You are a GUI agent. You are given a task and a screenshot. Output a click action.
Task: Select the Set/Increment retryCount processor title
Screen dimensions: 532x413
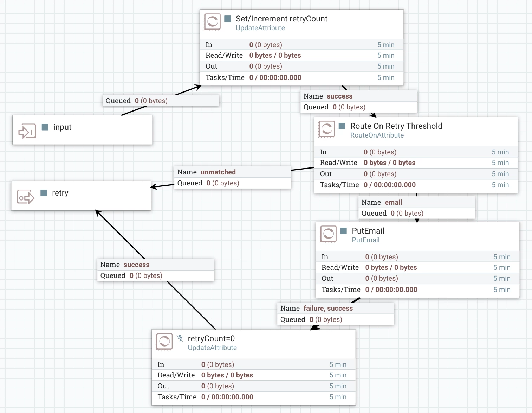coord(281,19)
